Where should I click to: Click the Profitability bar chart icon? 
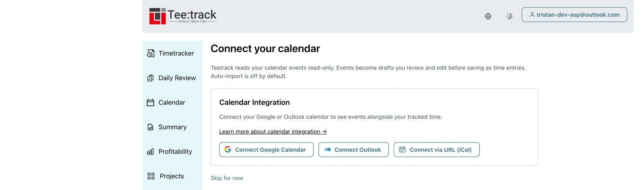150,152
